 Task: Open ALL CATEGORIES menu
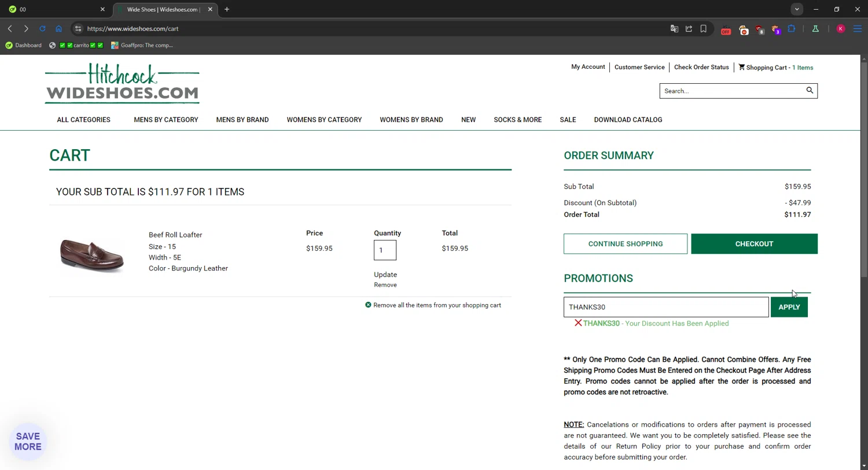click(83, 120)
